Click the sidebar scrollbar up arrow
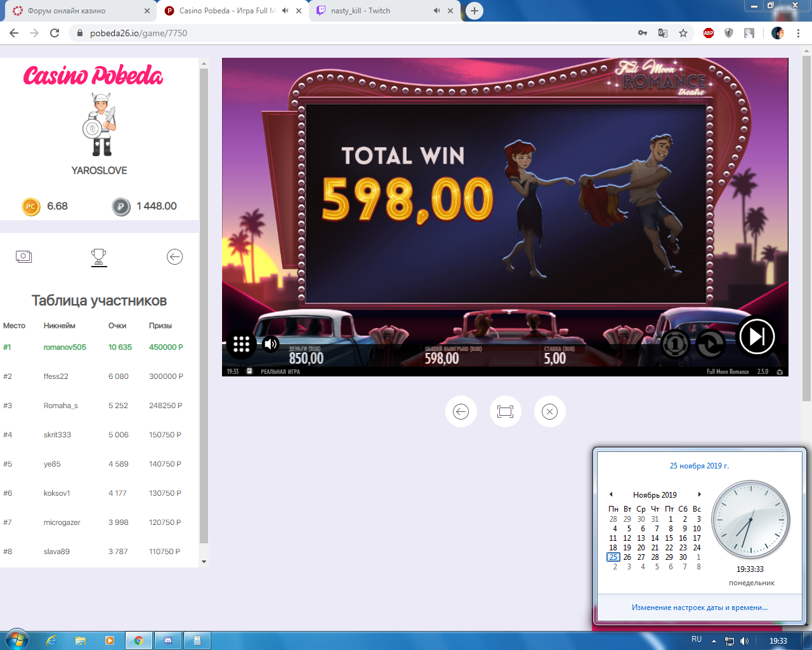This screenshot has width=812, height=650. 204,63
